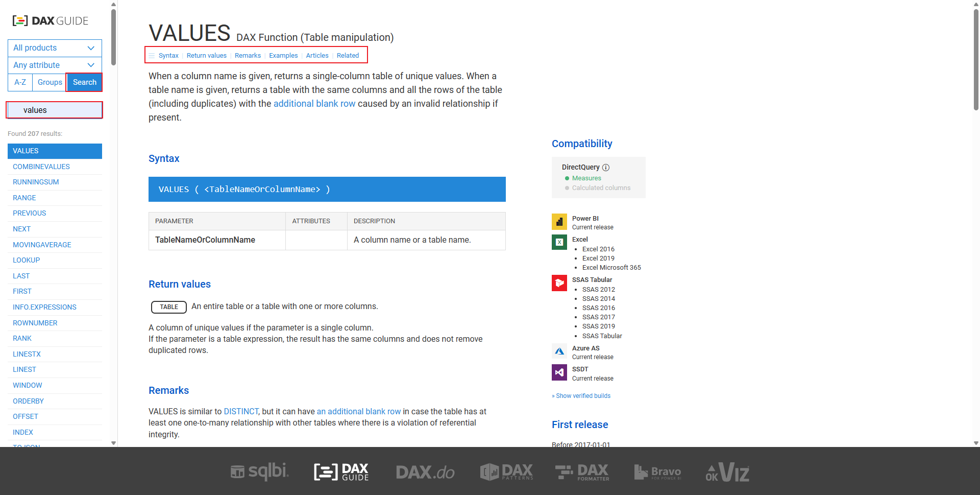
Task: Open the 'additional blank row' link in description
Action: 314,104
